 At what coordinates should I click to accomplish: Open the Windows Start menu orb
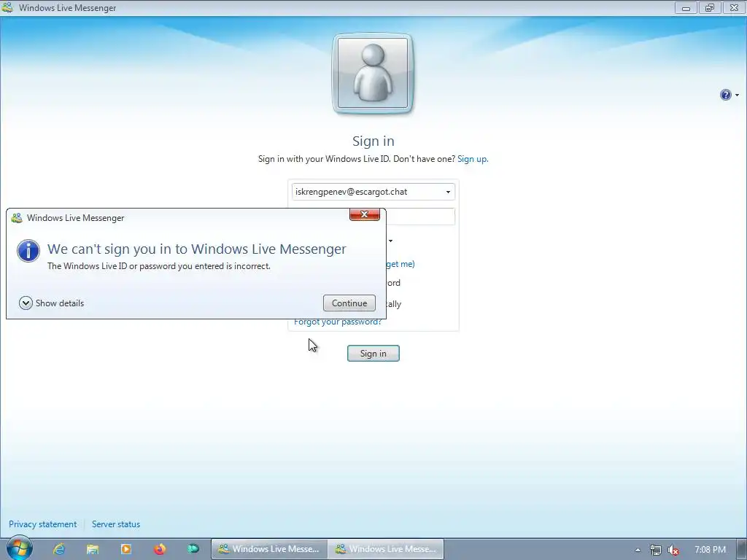click(19, 548)
